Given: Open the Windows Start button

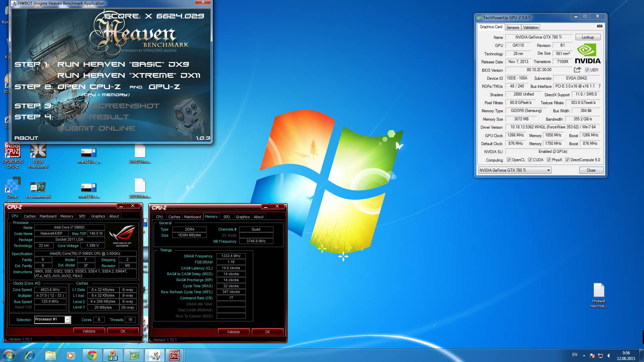Looking at the screenshot, I should coord(9,355).
